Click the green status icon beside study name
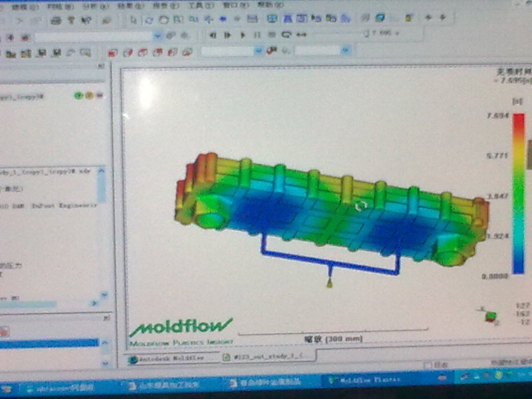Viewport: 532px width, 399px height. coord(79,96)
